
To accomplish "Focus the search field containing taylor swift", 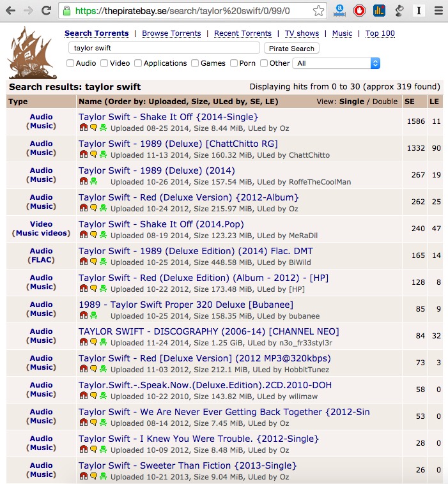I will click(164, 48).
